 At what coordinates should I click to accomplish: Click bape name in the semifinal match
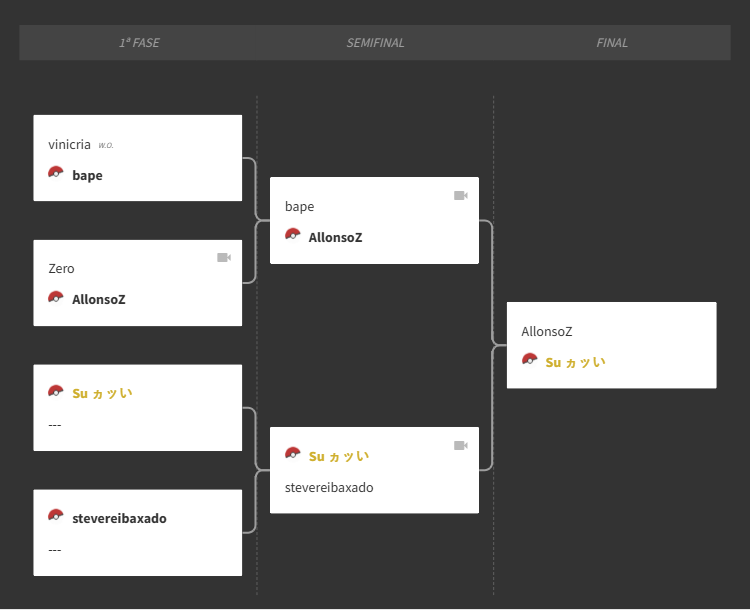(299, 207)
